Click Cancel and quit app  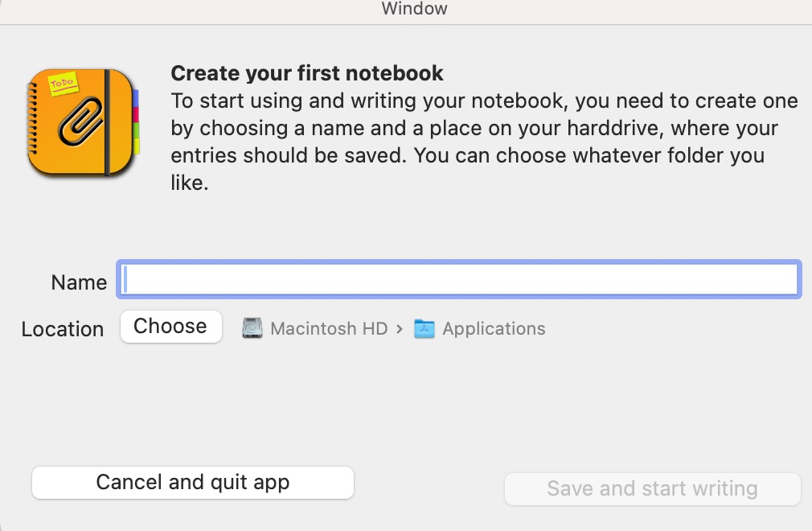click(x=193, y=482)
